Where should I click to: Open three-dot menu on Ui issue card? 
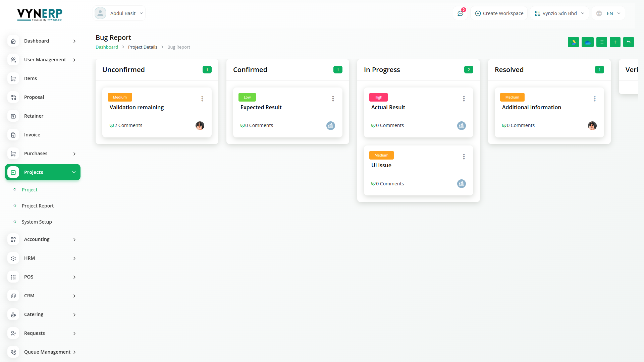coord(464,157)
